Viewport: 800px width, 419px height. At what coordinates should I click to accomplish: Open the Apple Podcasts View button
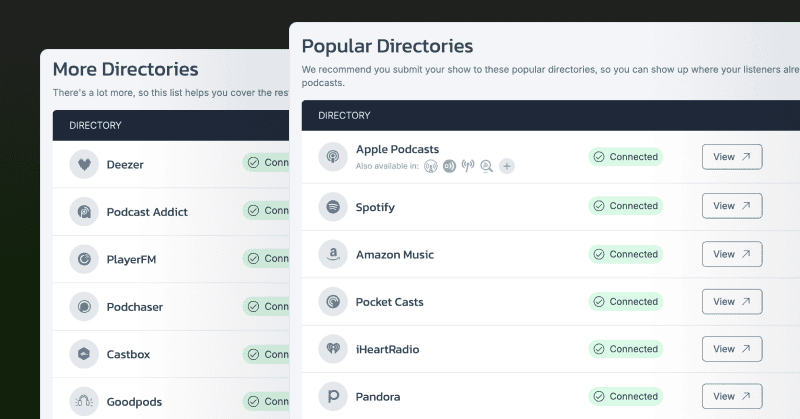click(732, 157)
